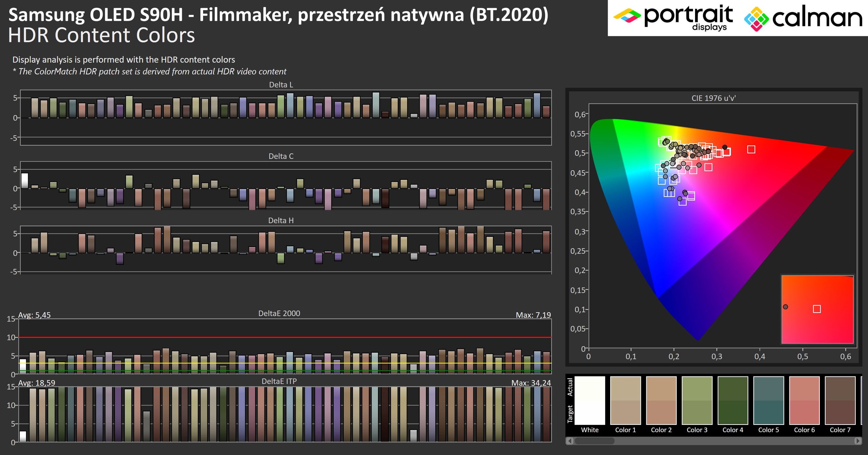Click the 'Avg: 18,59' value
868x455 pixels.
[x=37, y=383]
